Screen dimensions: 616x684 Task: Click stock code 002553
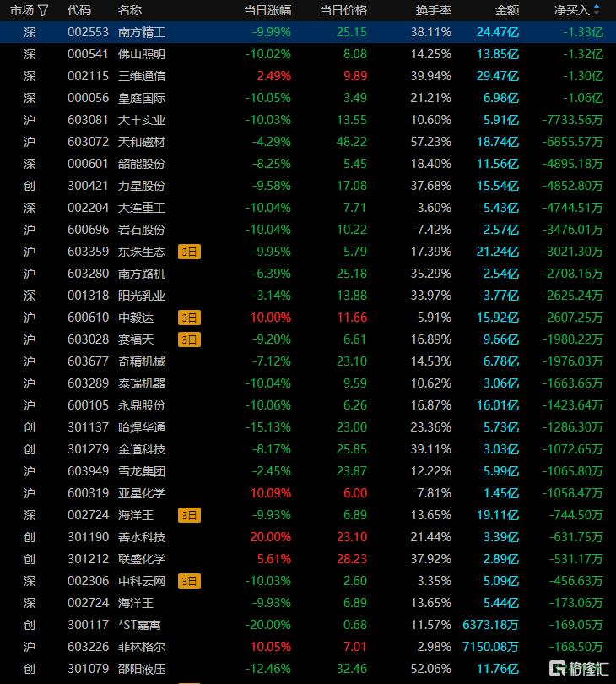point(88,32)
